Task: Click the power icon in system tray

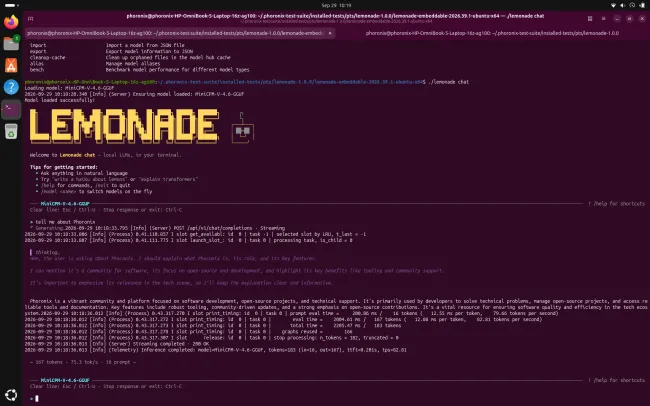Action: coord(641,5)
